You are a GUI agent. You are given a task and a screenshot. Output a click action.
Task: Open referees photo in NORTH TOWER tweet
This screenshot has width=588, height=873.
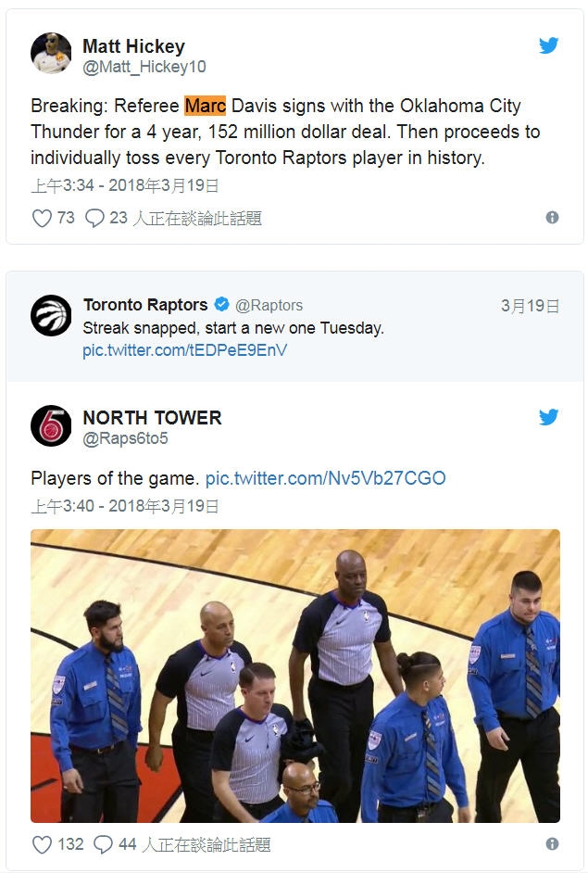294,676
